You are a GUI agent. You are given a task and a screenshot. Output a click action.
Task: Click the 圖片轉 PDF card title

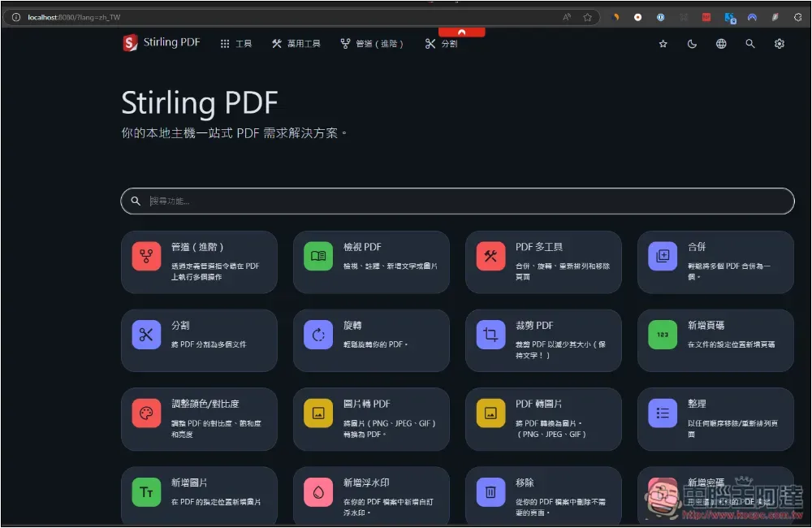(367, 404)
